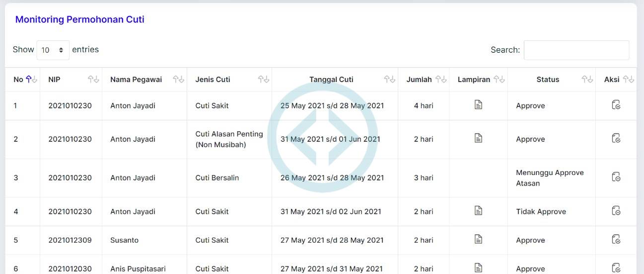Open attachment icon for Cuti Alasan Penting row

[478, 138]
